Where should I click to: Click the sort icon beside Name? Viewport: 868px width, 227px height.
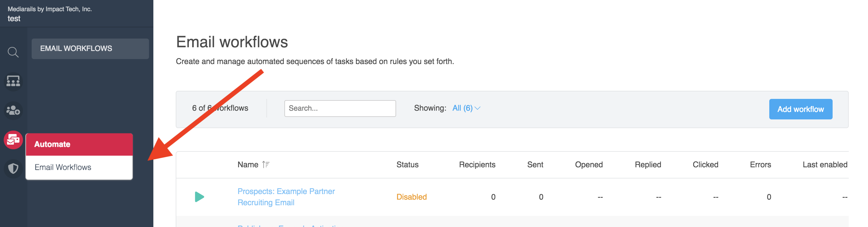(266, 164)
